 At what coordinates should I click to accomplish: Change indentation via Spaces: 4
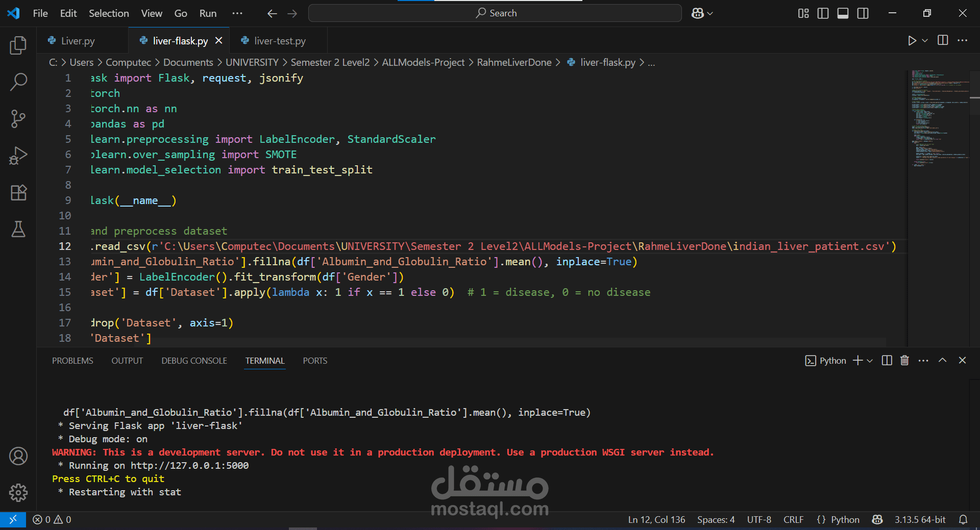click(716, 519)
